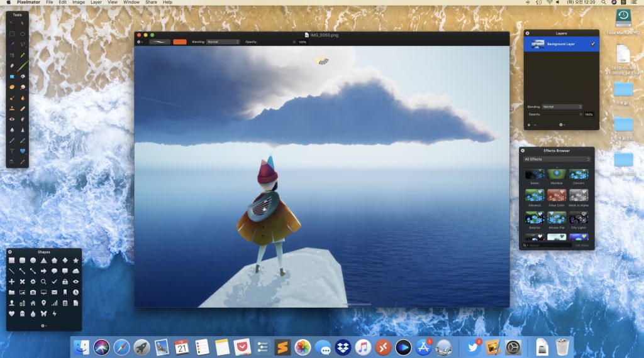
Task: Choose the butterfly shape
Action: pos(43,313)
